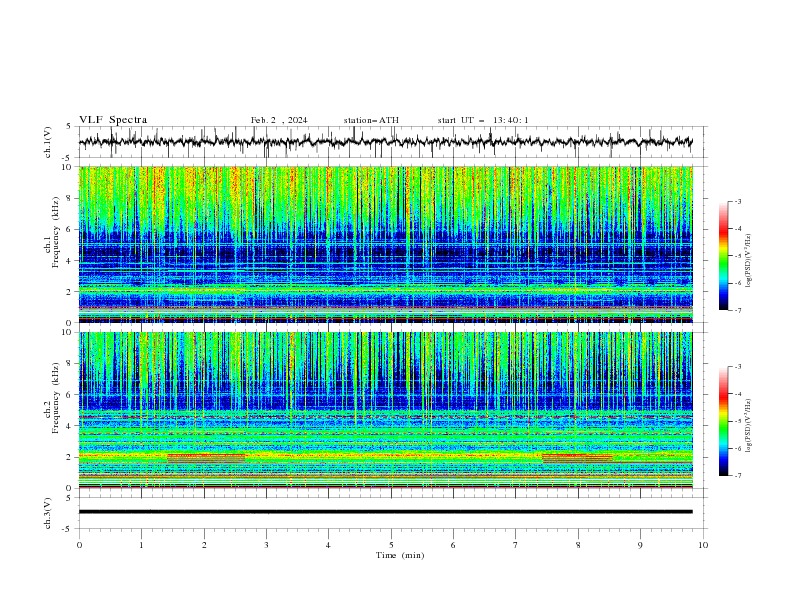Click the x-axis tick label "9"
Image resolution: width=792 pixels, height=612 pixels.
pos(640,545)
